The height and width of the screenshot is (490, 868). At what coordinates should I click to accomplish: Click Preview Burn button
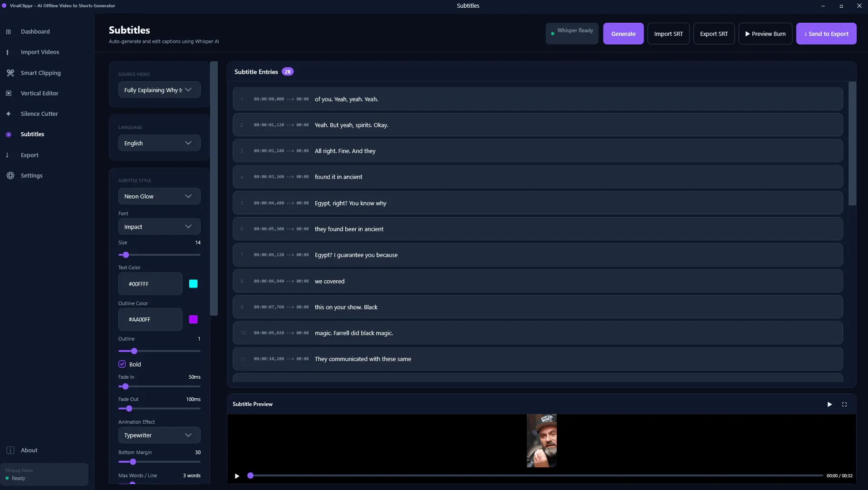pyautogui.click(x=765, y=34)
